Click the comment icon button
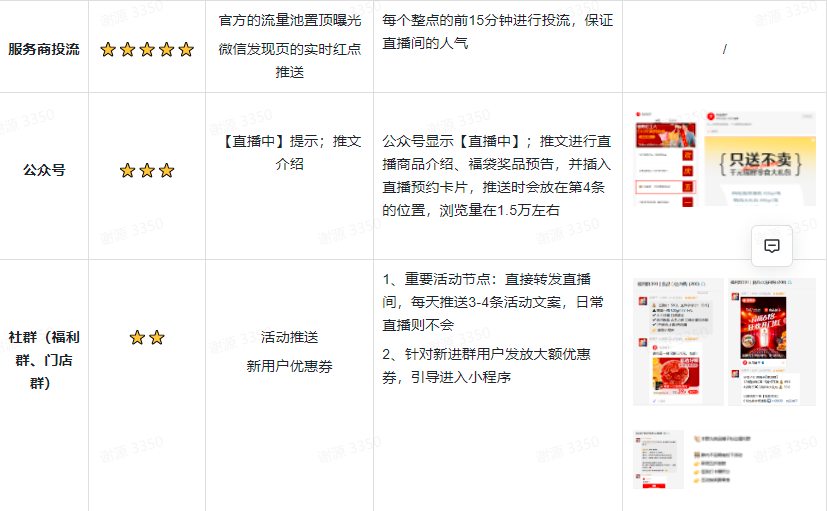Screen dimensions: 827x511 pos(772,246)
